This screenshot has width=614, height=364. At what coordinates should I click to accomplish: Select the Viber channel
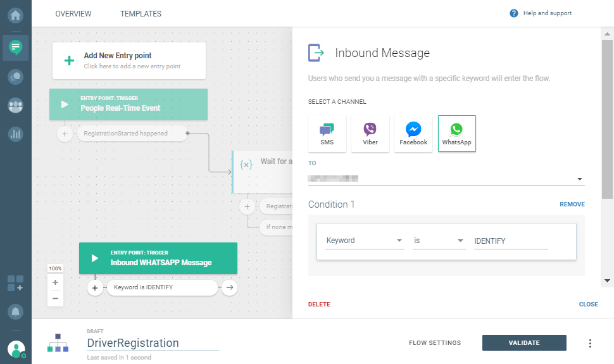[x=370, y=134]
